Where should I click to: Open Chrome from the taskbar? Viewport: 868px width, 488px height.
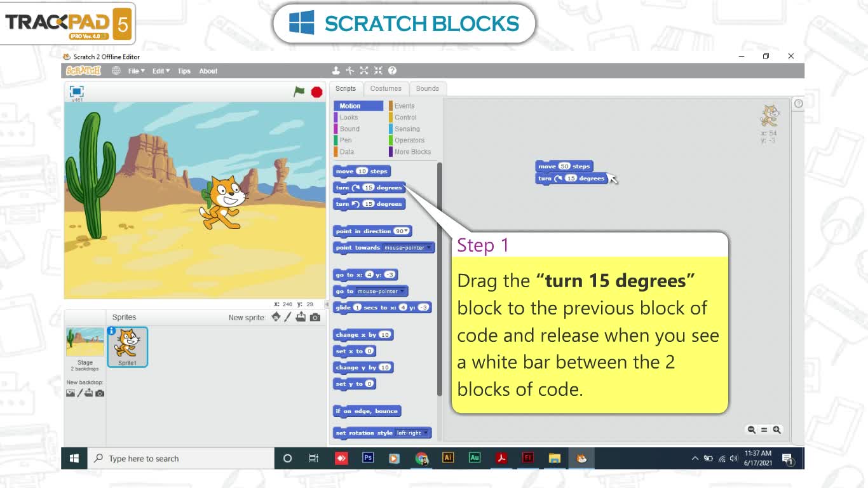[x=421, y=457]
